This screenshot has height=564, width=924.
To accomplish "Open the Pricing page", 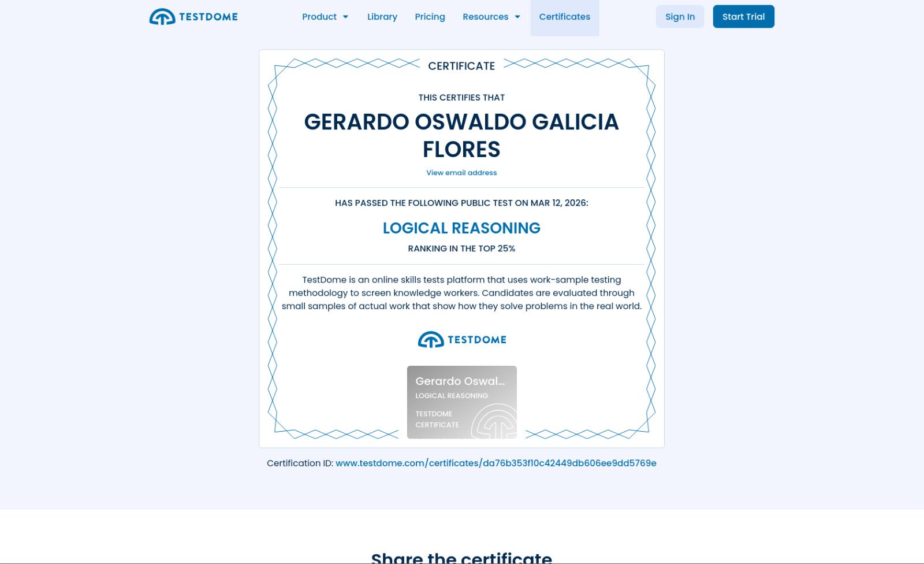I will pyautogui.click(x=430, y=17).
